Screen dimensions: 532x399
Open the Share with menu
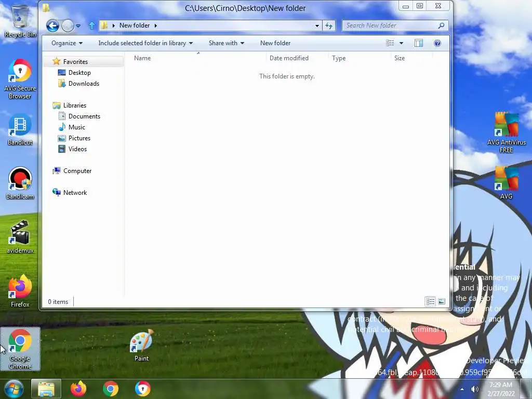click(227, 43)
